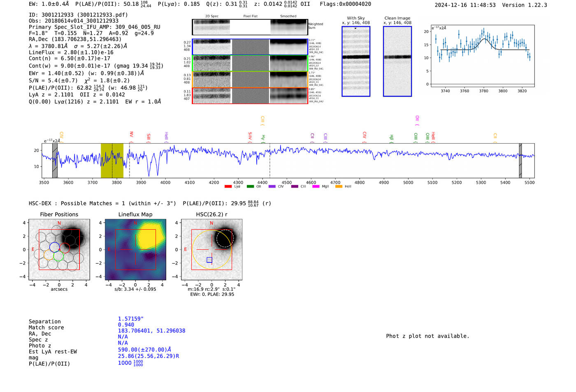Open the With Sky cutout image
Viewport: 576px width, 392px height.
tap(356, 61)
